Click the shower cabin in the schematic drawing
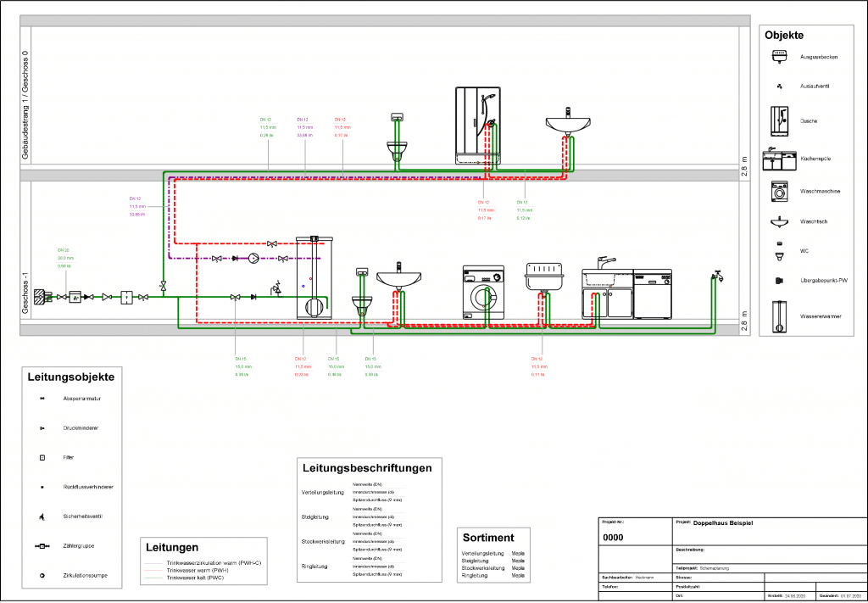The image size is (868, 603). point(478,126)
